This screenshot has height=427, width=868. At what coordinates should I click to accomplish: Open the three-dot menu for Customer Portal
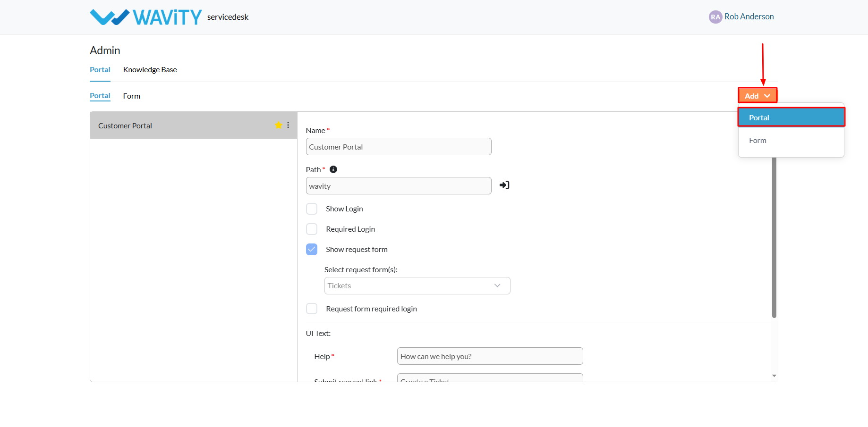click(x=288, y=125)
